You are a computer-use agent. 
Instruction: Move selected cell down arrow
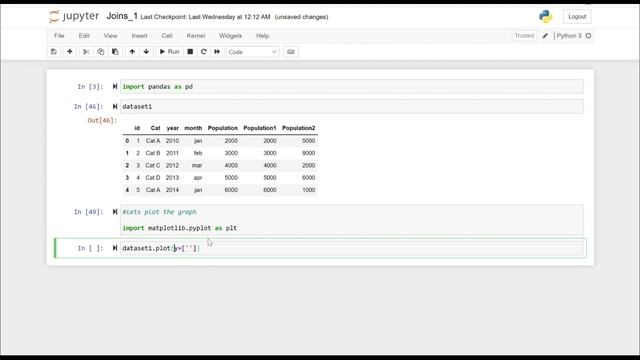point(146,52)
